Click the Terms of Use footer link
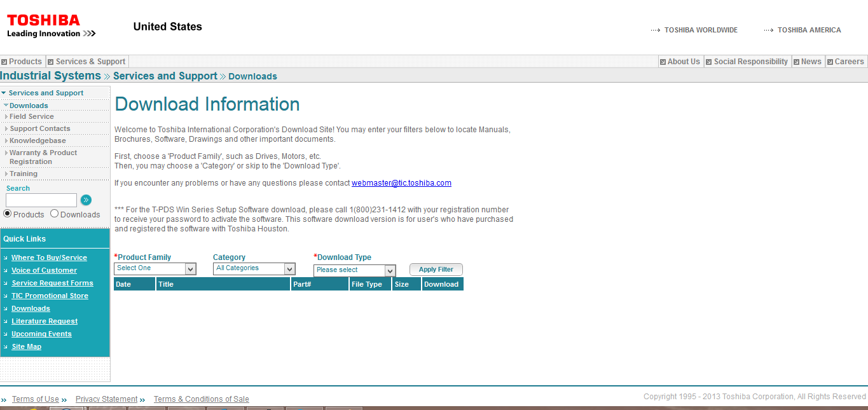The image size is (868, 410). (x=35, y=399)
